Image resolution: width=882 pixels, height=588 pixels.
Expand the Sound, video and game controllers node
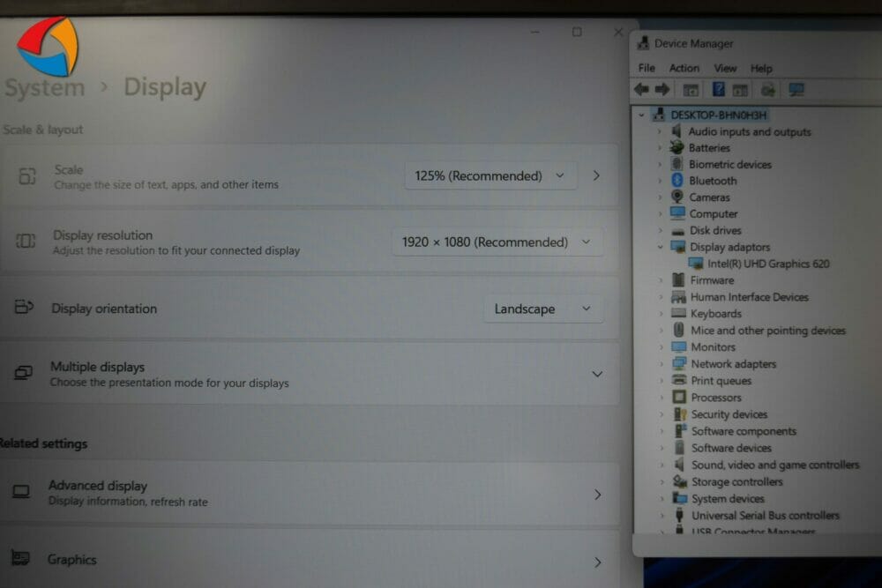click(x=662, y=465)
